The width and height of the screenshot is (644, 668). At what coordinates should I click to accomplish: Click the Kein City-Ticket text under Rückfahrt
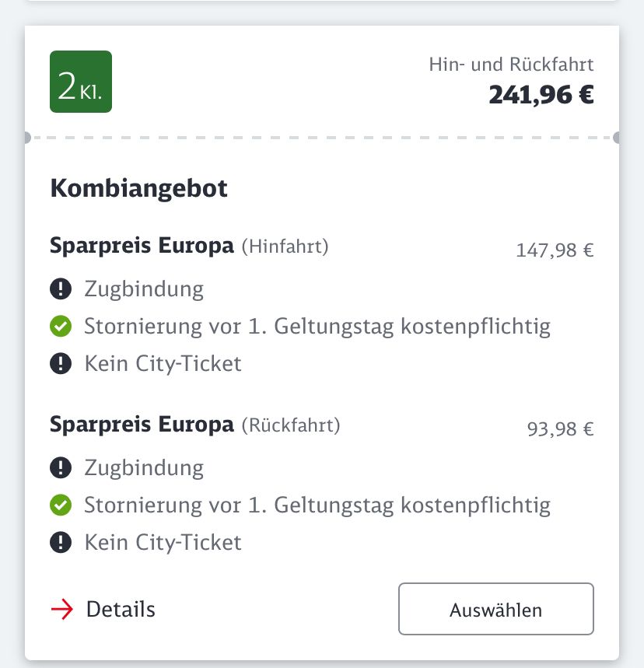(x=163, y=543)
